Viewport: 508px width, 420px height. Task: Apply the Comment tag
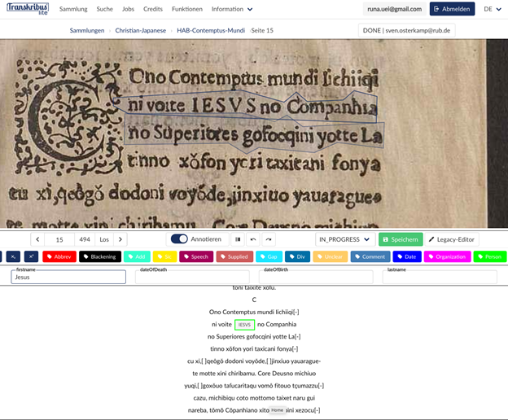pyautogui.click(x=370, y=256)
